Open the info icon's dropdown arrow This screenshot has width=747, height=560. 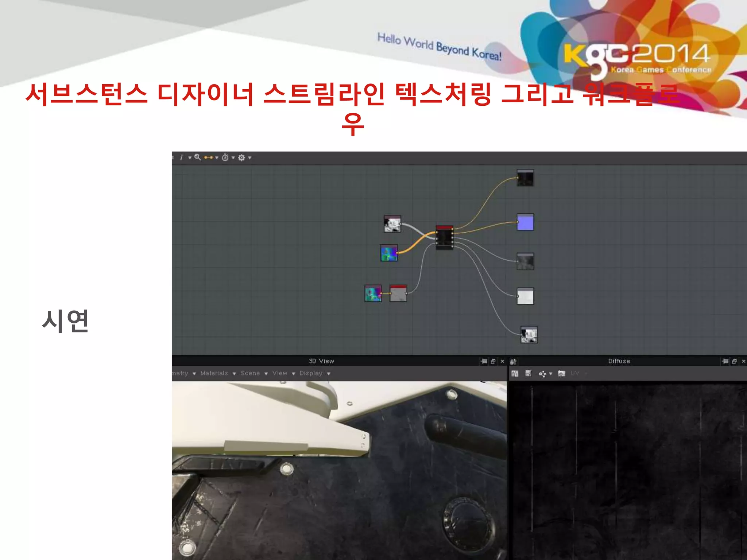click(190, 158)
